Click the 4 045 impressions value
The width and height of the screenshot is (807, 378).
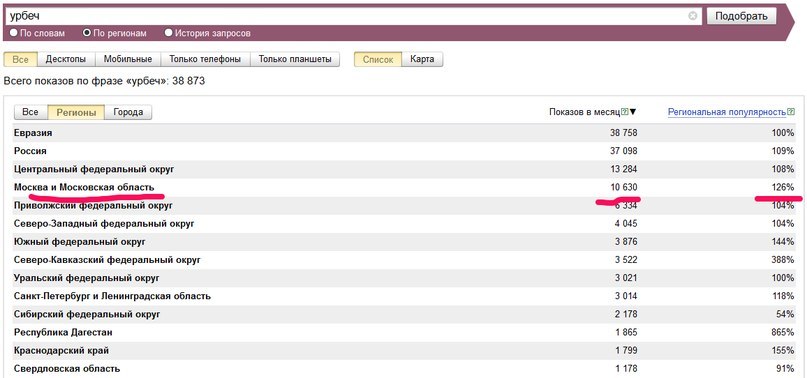pyautogui.click(x=626, y=224)
